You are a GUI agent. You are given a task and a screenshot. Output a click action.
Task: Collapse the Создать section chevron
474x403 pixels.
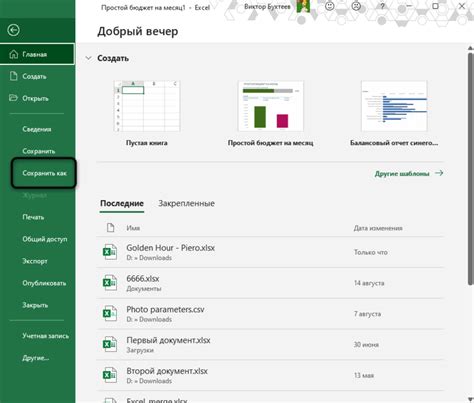(x=88, y=58)
